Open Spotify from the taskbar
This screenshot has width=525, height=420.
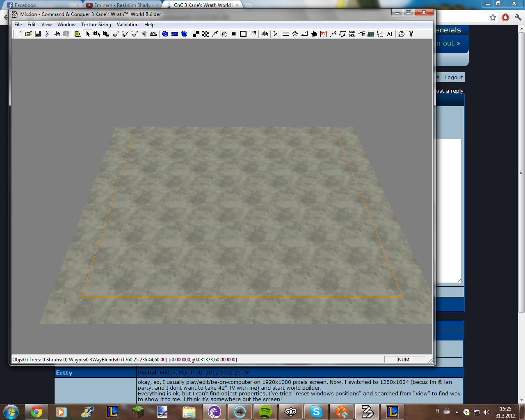pyautogui.click(x=265, y=411)
